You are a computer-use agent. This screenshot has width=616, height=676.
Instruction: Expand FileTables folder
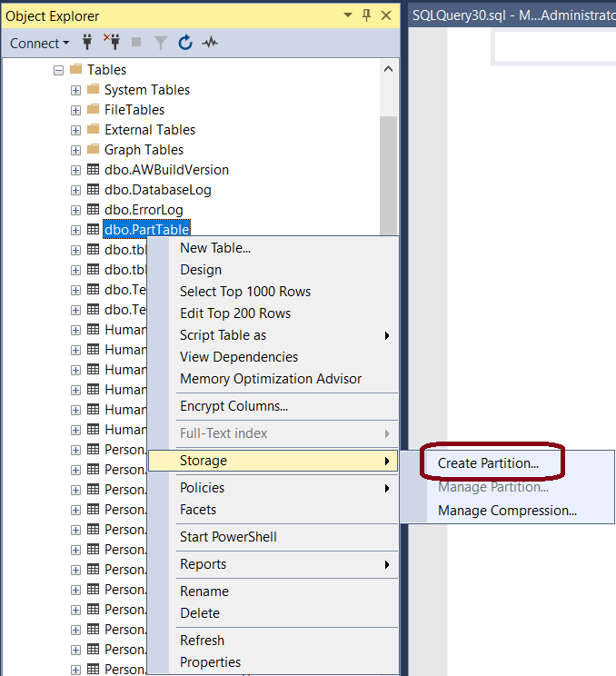point(76,110)
